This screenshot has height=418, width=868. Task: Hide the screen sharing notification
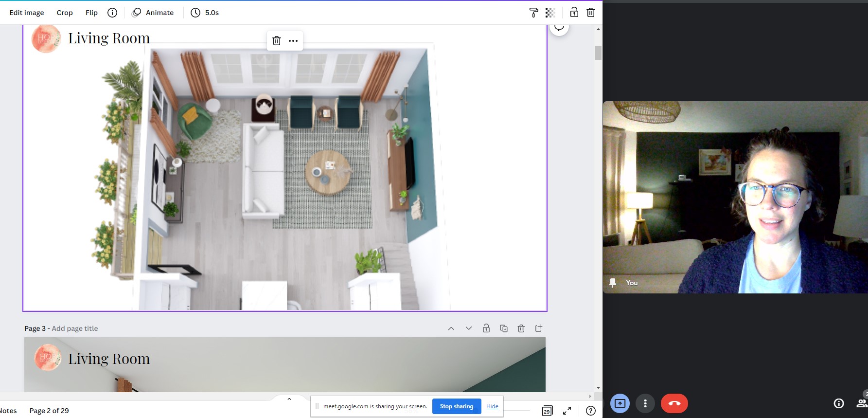(x=492, y=406)
